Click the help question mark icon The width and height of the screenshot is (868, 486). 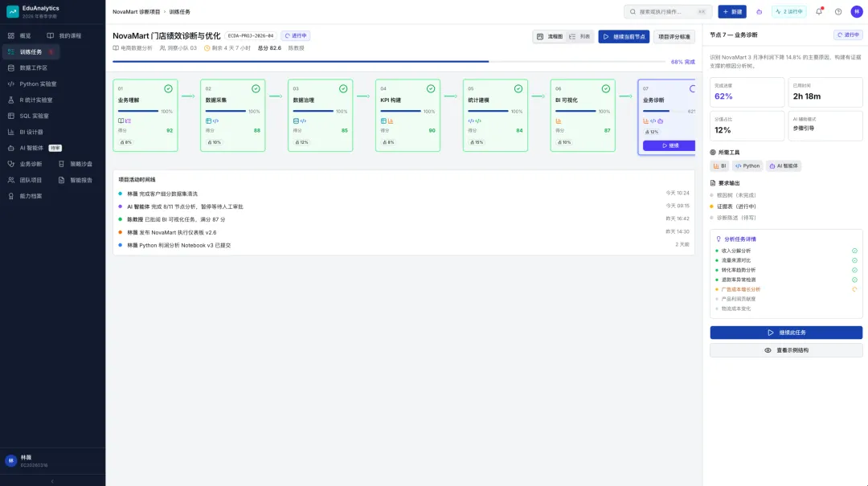[838, 11]
